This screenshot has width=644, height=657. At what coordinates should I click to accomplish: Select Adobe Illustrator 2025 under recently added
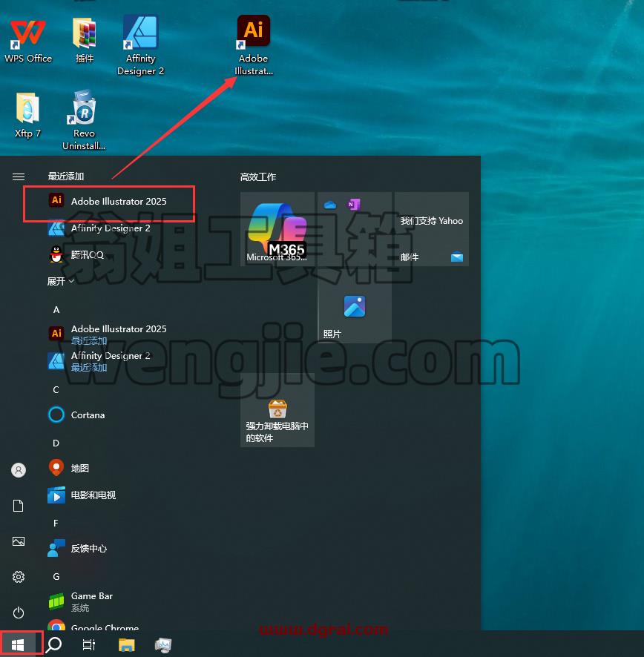coord(108,201)
